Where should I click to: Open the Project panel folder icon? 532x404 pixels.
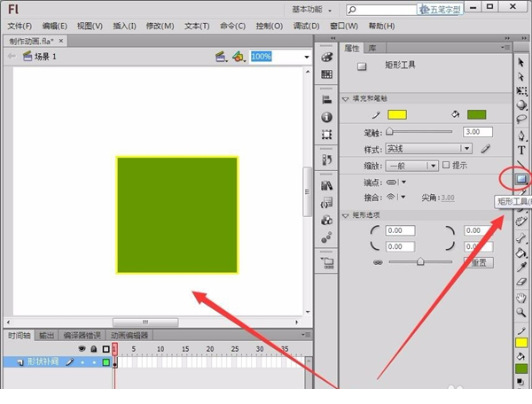327,262
